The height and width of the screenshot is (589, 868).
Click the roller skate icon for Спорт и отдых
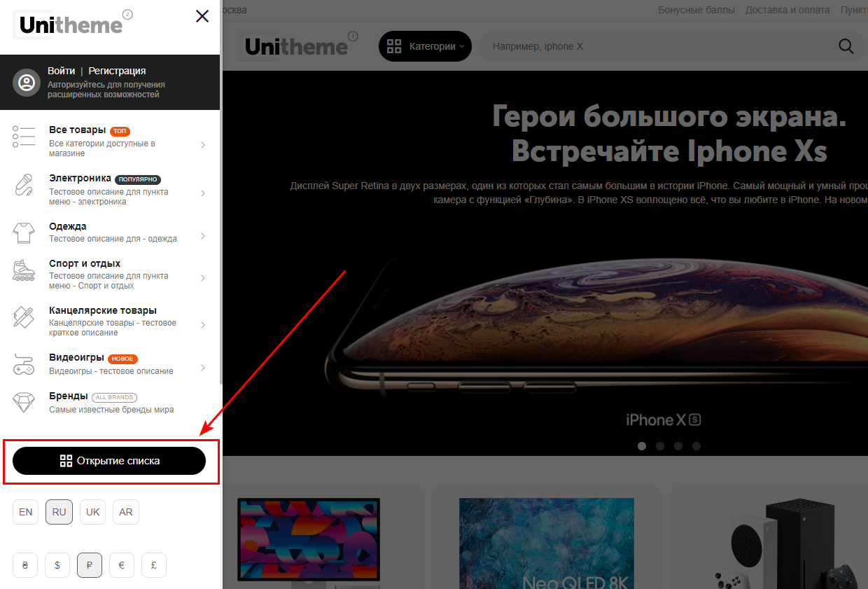pos(24,270)
